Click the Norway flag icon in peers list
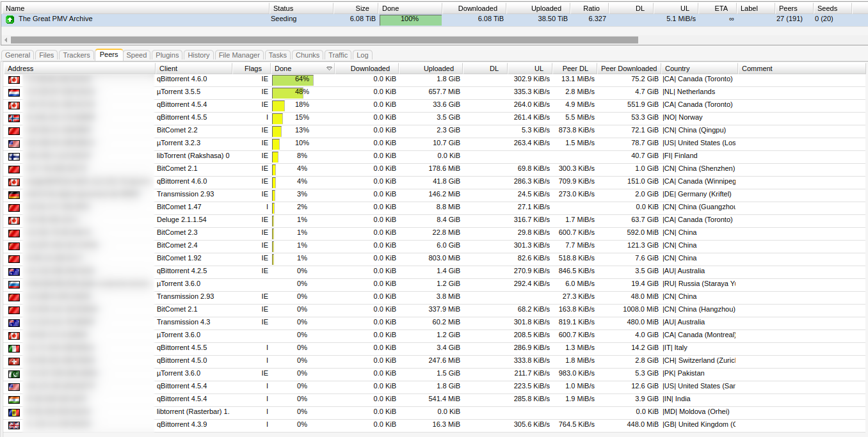The image size is (868, 437). click(x=13, y=118)
